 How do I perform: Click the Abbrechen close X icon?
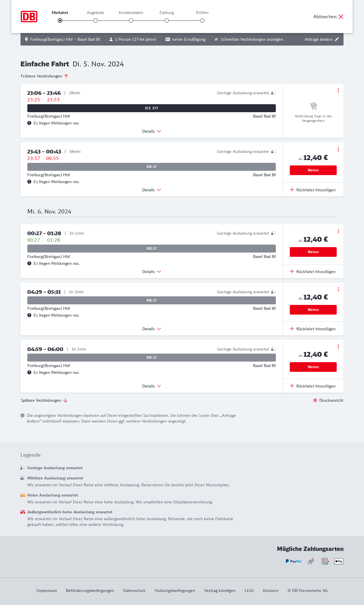click(341, 17)
